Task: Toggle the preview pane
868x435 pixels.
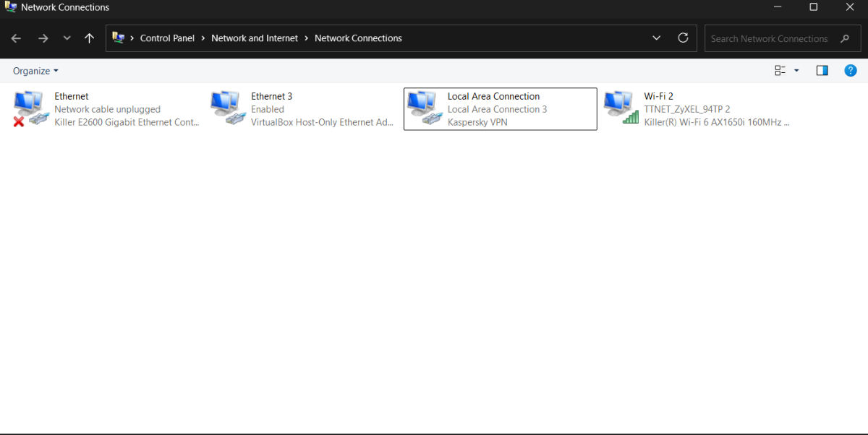Action: [822, 70]
